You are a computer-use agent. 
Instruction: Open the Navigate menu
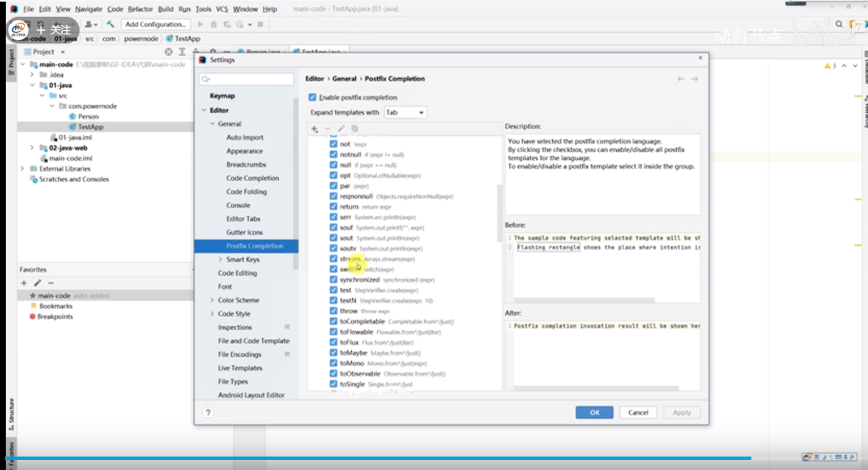pos(89,9)
